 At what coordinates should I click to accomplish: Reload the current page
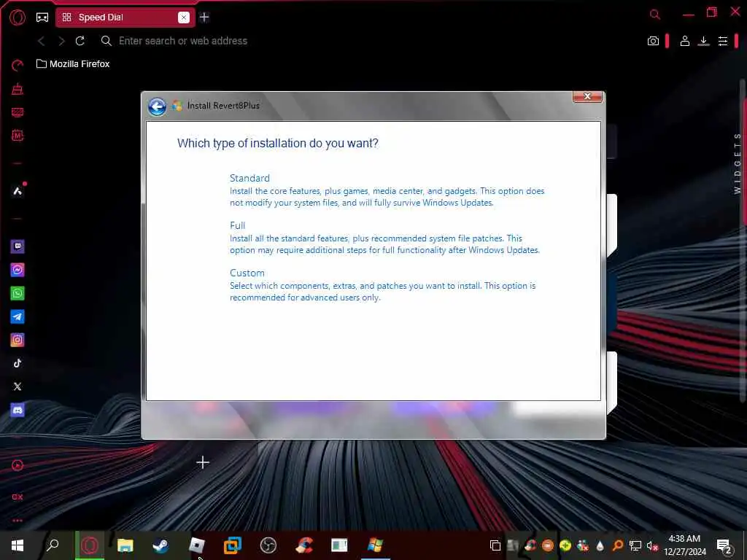80,41
